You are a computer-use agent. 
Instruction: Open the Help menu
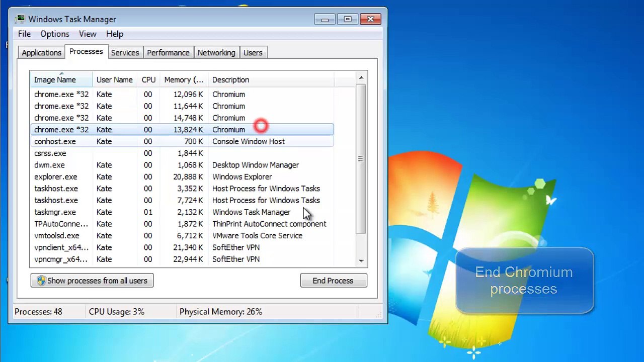tap(115, 34)
